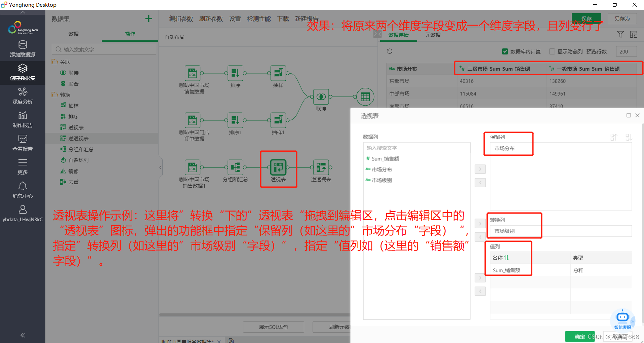Select the 咖啡中国市场销售数据1 SQL node
This screenshot has width=644, height=343.
(x=193, y=167)
